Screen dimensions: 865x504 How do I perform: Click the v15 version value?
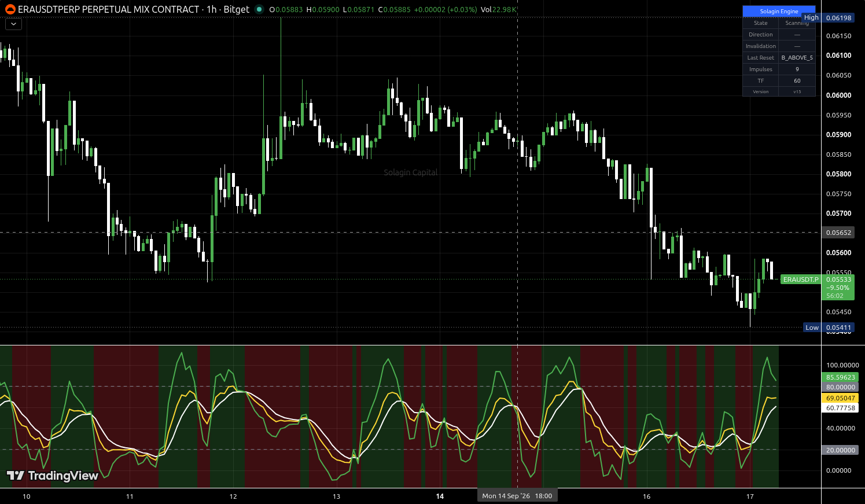pyautogui.click(x=797, y=91)
